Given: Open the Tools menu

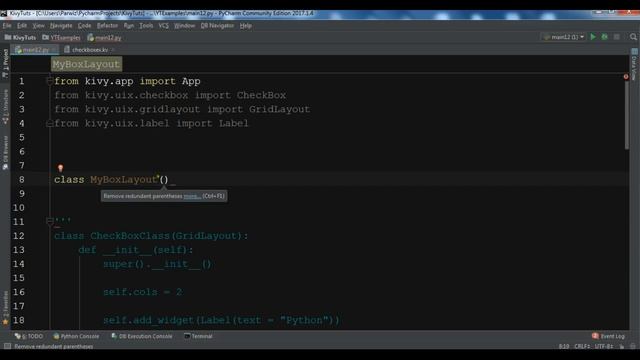Looking at the screenshot, I should click(x=146, y=26).
